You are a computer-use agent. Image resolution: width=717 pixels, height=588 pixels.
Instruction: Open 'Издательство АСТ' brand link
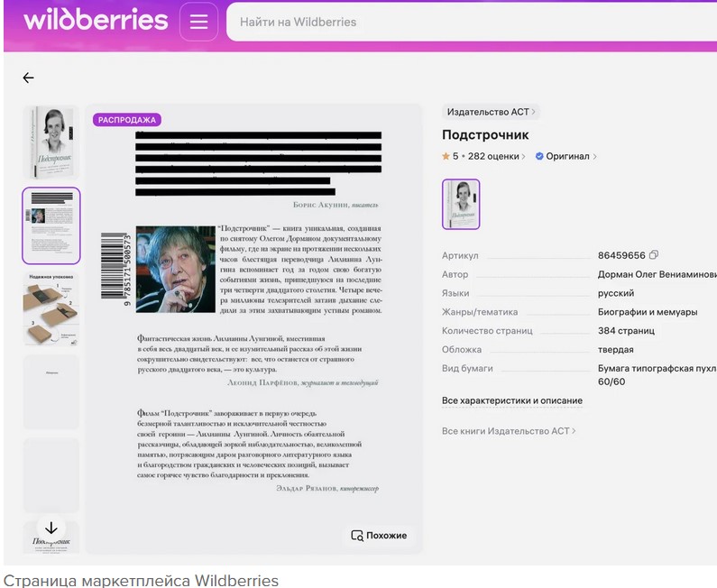click(x=491, y=112)
